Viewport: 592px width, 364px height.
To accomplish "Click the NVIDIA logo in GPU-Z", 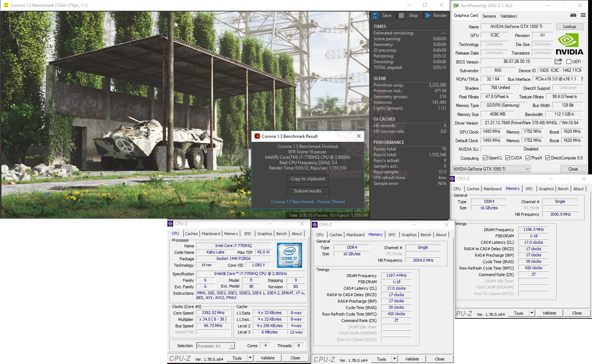I will 569,44.
